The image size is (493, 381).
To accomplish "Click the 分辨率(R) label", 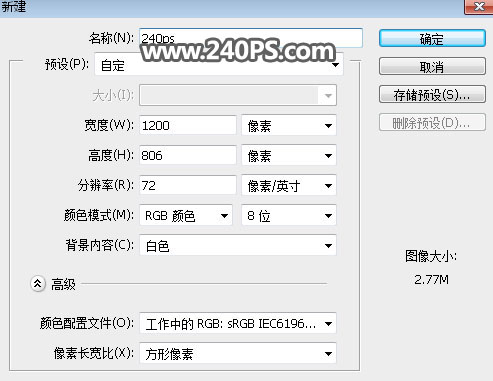I will 106,185.
